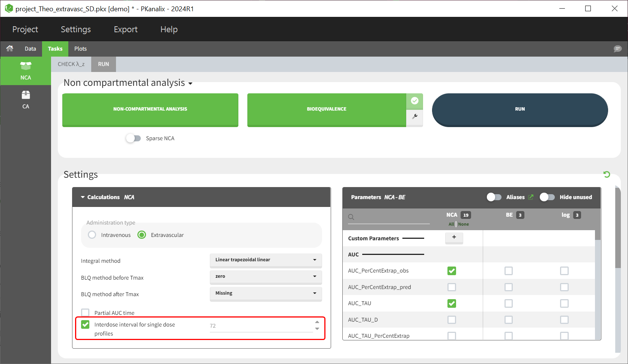The width and height of the screenshot is (628, 364).
Task: Open the BLQ method after Tmax dropdown
Action: point(265,293)
